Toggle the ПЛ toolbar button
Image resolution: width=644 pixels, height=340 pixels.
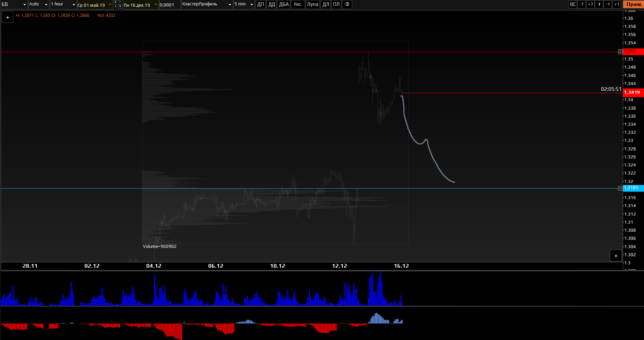click(x=336, y=4)
